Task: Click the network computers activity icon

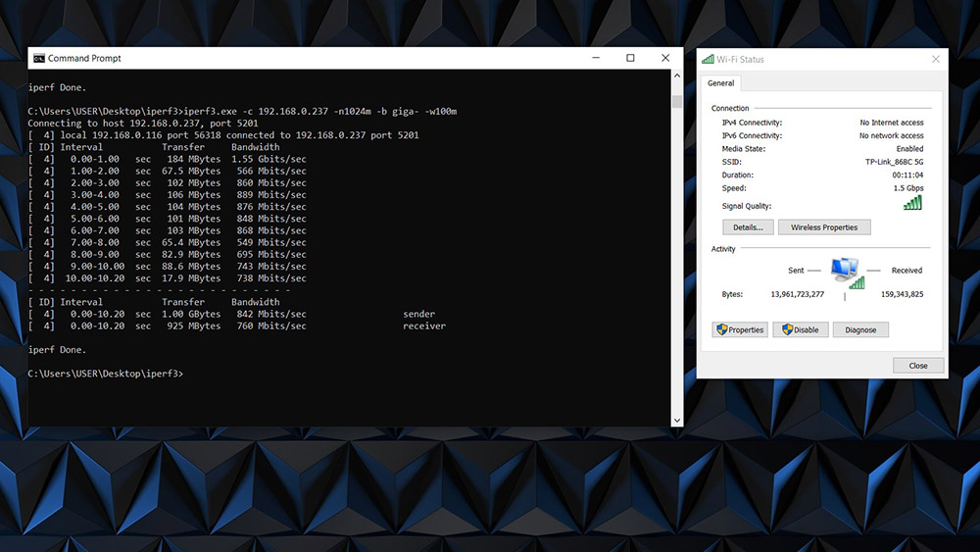Action: click(x=848, y=274)
